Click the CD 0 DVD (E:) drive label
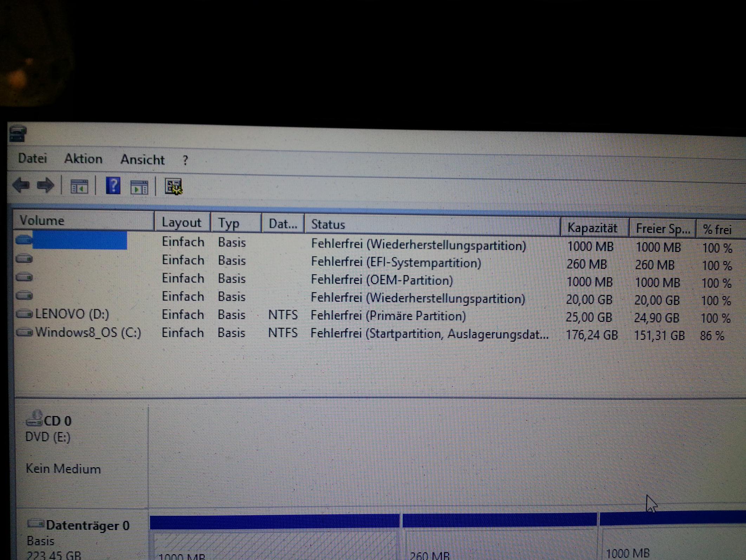Image resolution: width=746 pixels, height=560 pixels. [49, 429]
